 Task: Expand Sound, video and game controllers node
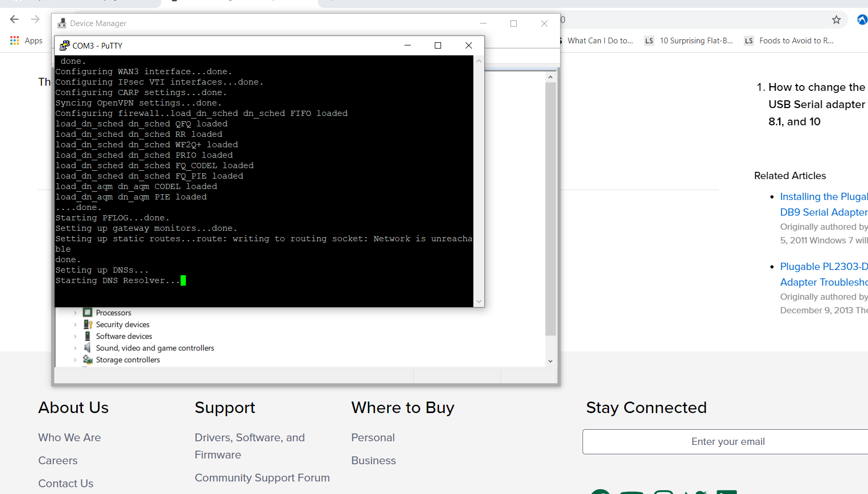click(x=75, y=348)
